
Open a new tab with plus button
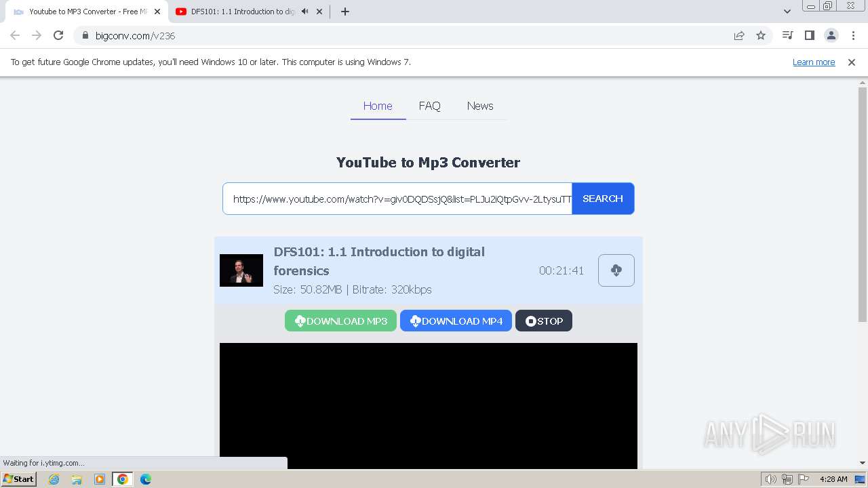pos(345,12)
